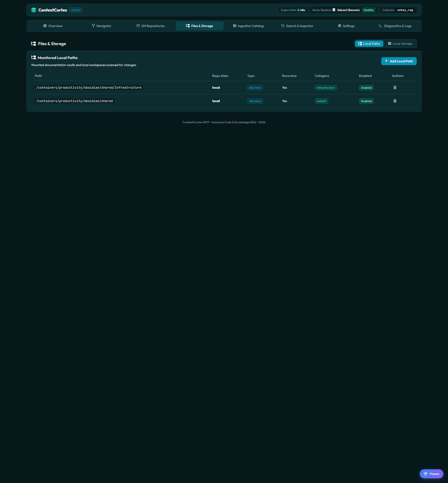Image resolution: width=448 pixels, height=483 pixels.
Task: Open the Ingestion Catalog tab
Action: pos(249,26)
